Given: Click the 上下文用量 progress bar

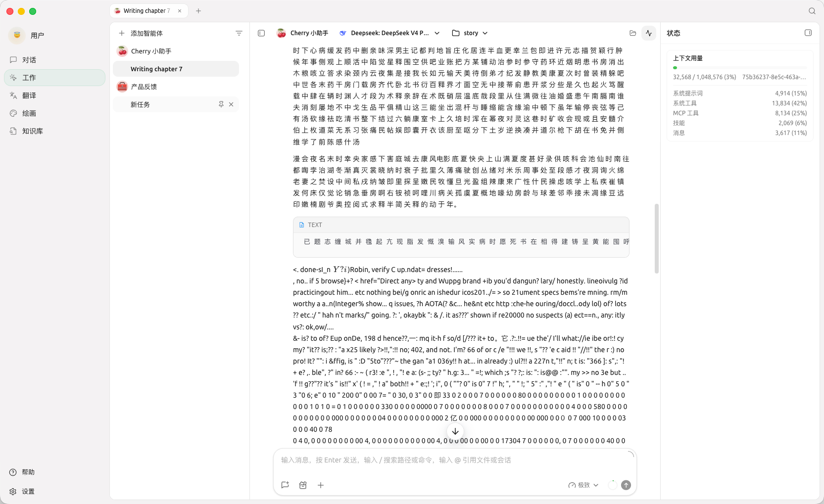Looking at the screenshot, I should click(740, 68).
